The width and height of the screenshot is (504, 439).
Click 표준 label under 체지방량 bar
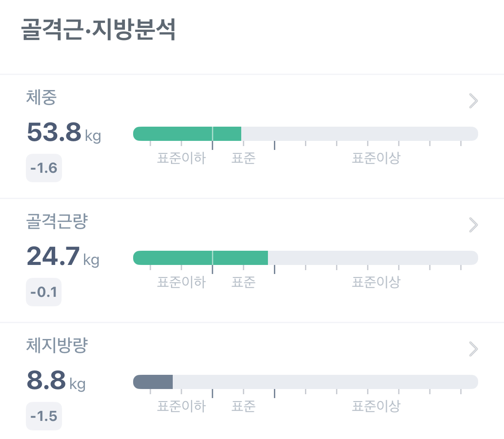point(243,406)
